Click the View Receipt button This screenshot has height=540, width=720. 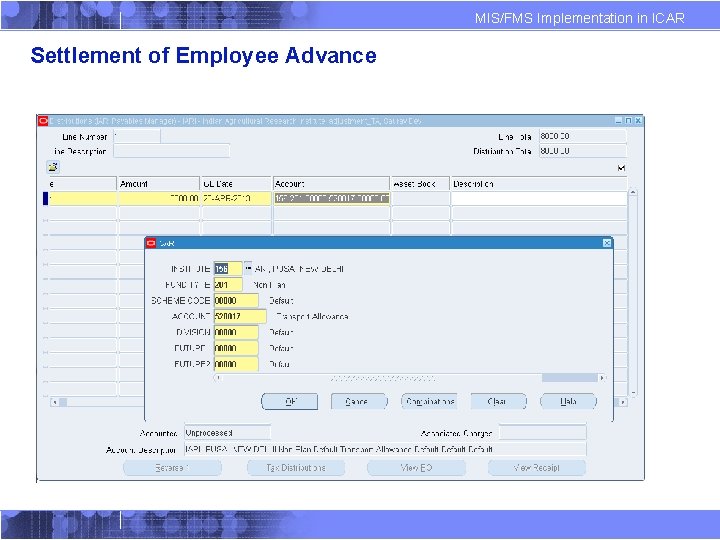pyautogui.click(x=536, y=468)
